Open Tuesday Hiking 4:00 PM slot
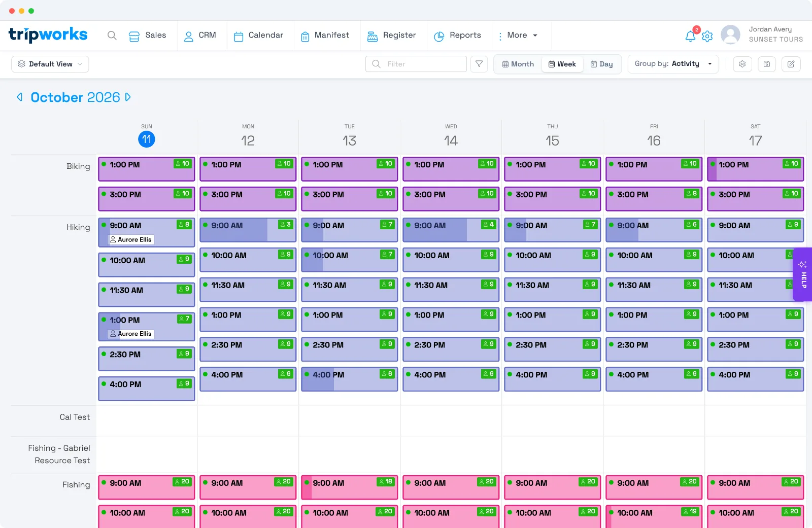 (x=350, y=379)
